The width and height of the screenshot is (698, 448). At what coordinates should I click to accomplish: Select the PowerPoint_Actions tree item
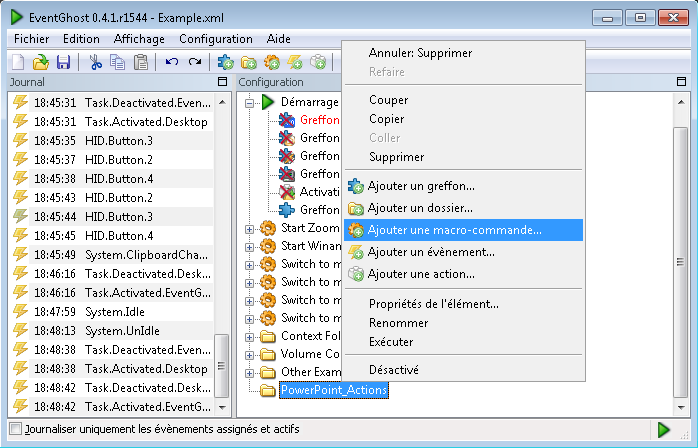334,390
